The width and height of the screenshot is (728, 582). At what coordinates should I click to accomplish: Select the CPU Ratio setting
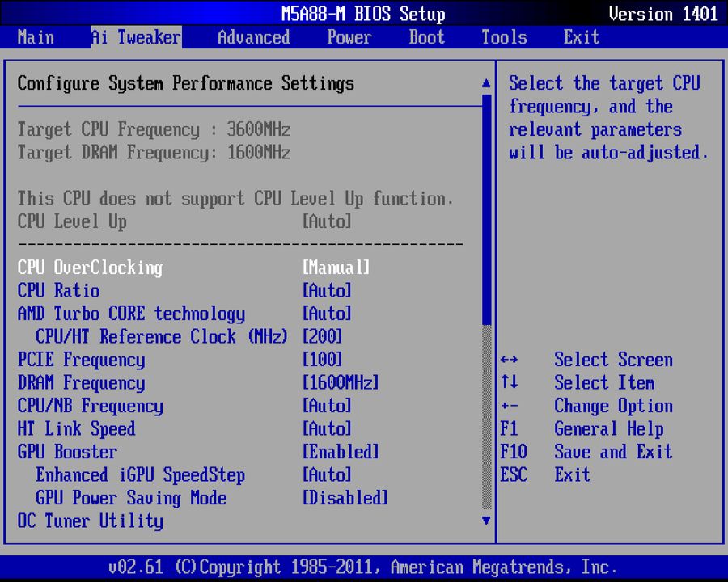pyautogui.click(x=58, y=291)
